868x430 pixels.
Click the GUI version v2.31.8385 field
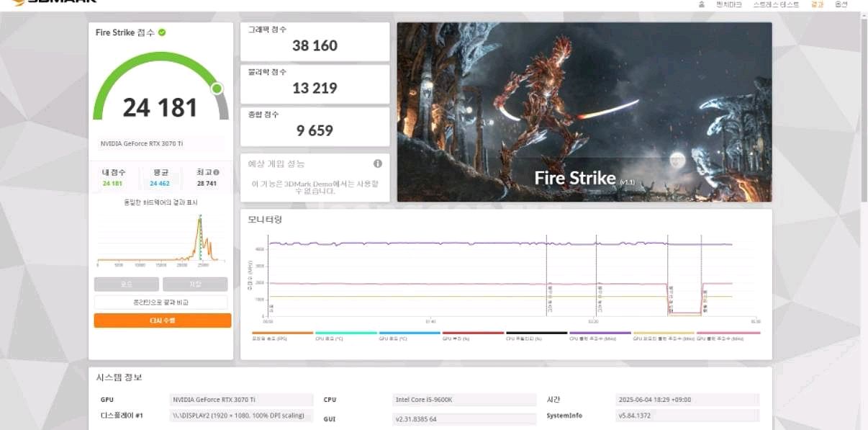(x=464, y=418)
